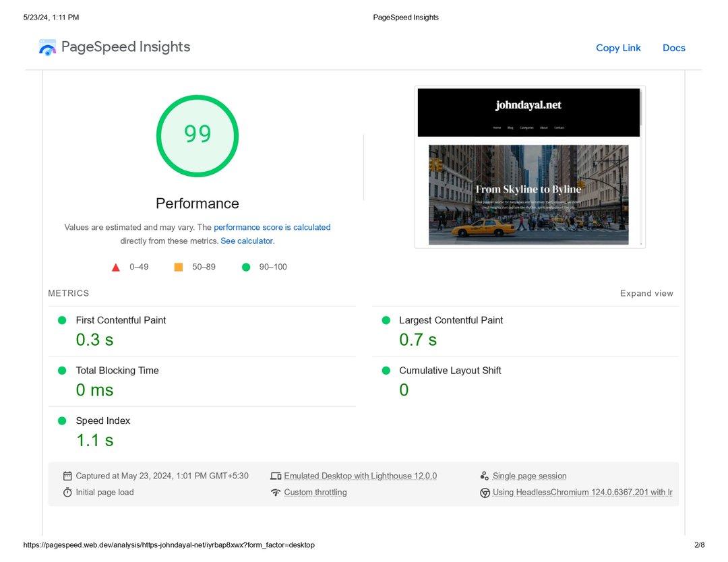Screen dimensions: 728x562
Task: Click the First Contentful Paint label
Action: coord(121,320)
